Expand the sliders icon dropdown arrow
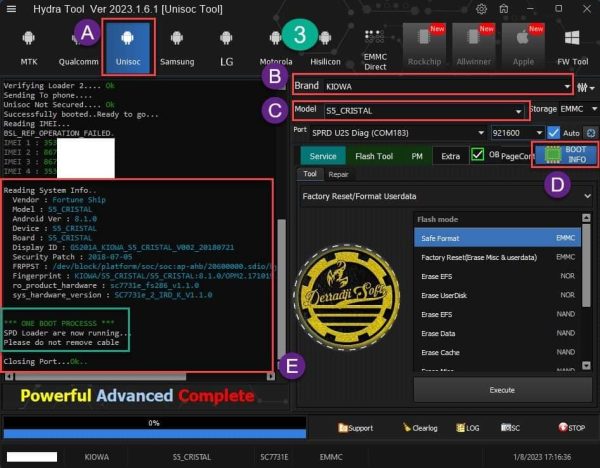The image size is (600, 468). (592, 88)
